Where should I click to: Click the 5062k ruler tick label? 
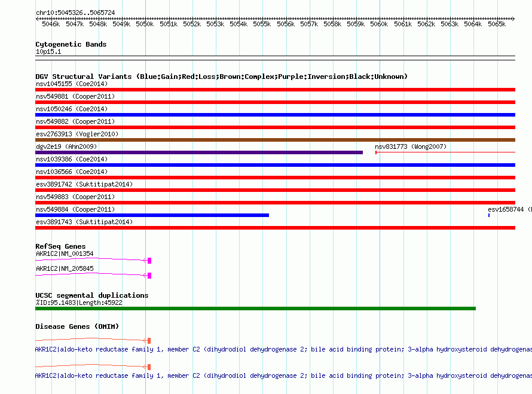tap(426, 24)
